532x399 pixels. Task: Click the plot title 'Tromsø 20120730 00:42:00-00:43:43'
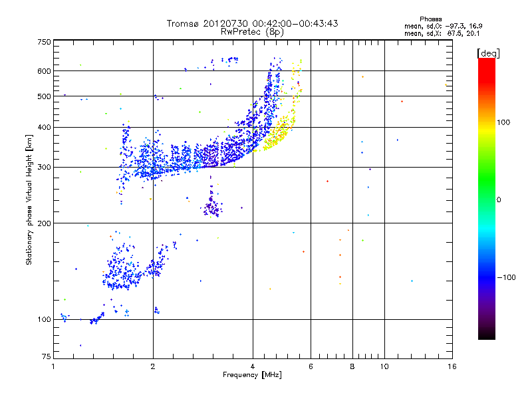coord(252,23)
